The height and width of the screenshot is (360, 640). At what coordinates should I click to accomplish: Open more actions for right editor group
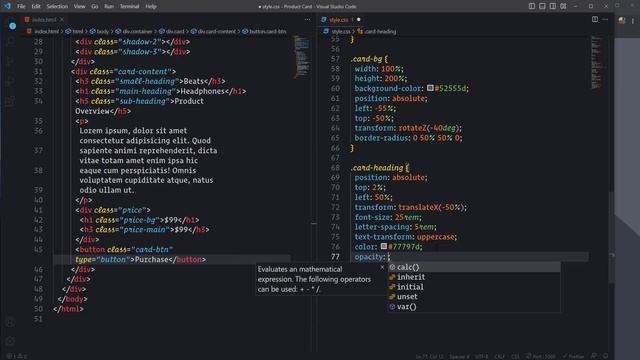pyautogui.click(x=605, y=19)
